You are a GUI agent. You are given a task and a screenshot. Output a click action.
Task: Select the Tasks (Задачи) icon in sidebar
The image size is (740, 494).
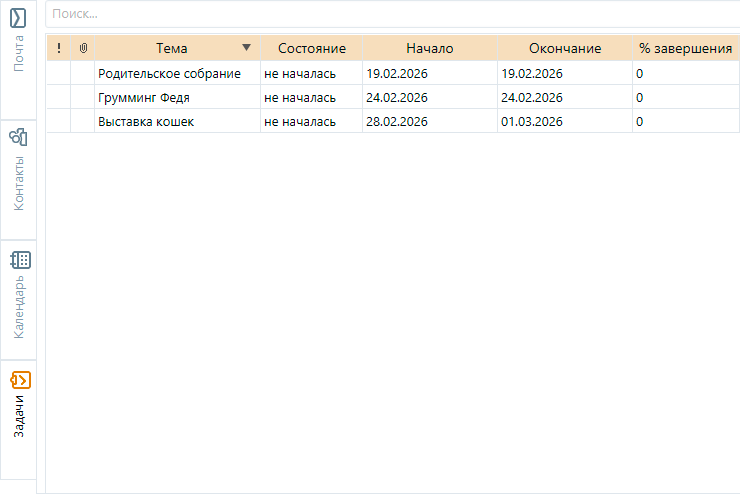pos(18,381)
